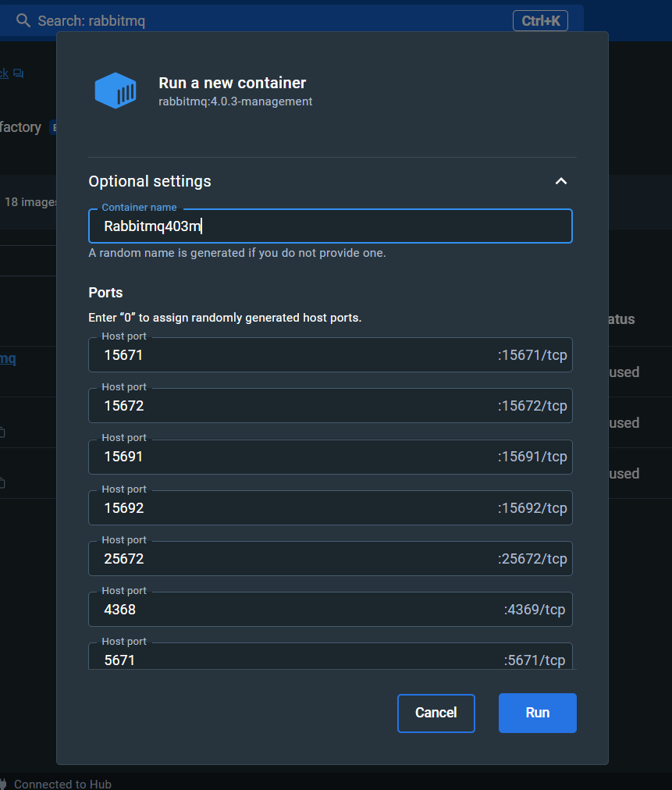672x790 pixels.
Task: Click the feedback chat icon in background window
Action: pyautogui.click(x=19, y=73)
